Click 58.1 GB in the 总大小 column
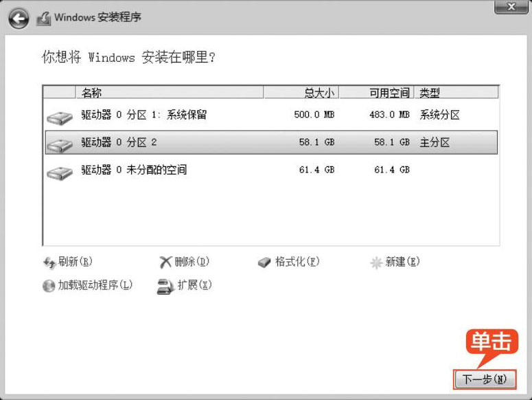Screen dimensions: 532x400 pos(317,142)
